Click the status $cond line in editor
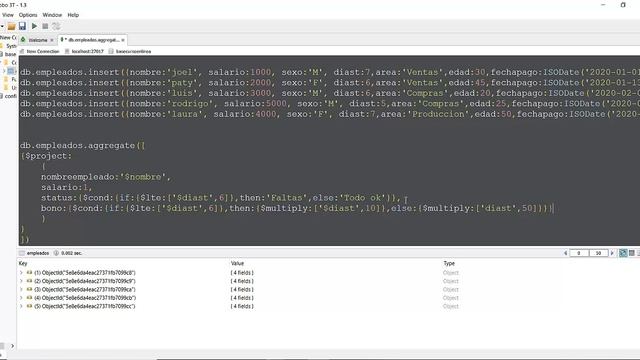This screenshot has height=360, width=640. click(x=221, y=198)
